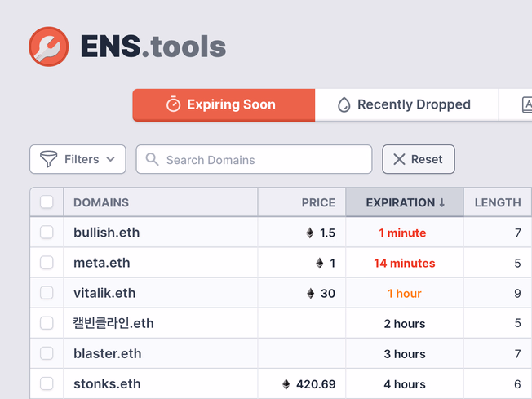Click the Ethereum icon next to 30
Viewport: 532px width, 399px height.
click(310, 293)
